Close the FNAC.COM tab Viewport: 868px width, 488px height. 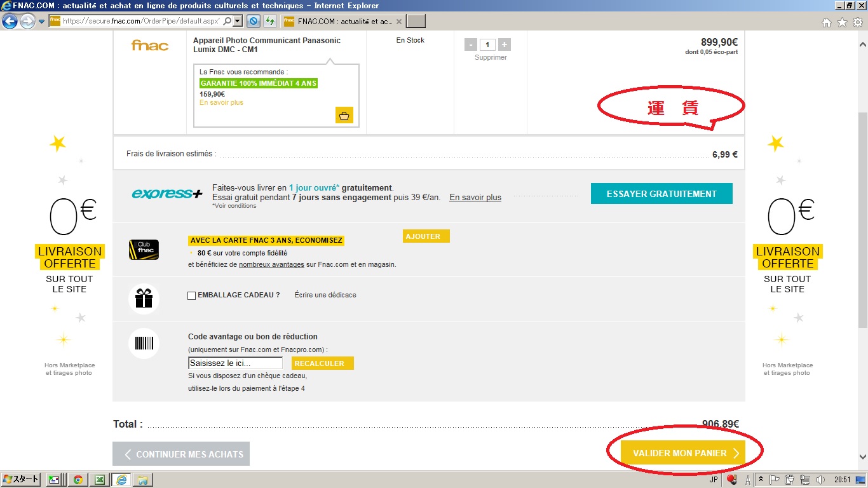pos(399,22)
